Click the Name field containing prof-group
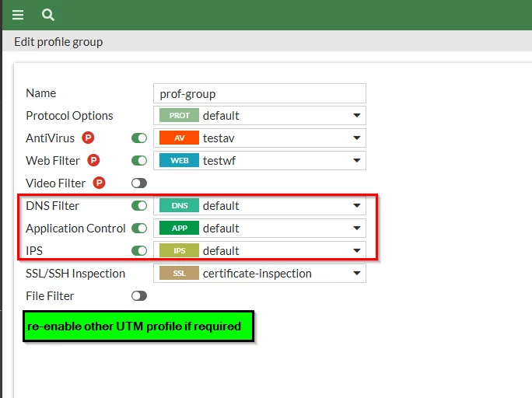This screenshot has width=532, height=398. tap(260, 93)
